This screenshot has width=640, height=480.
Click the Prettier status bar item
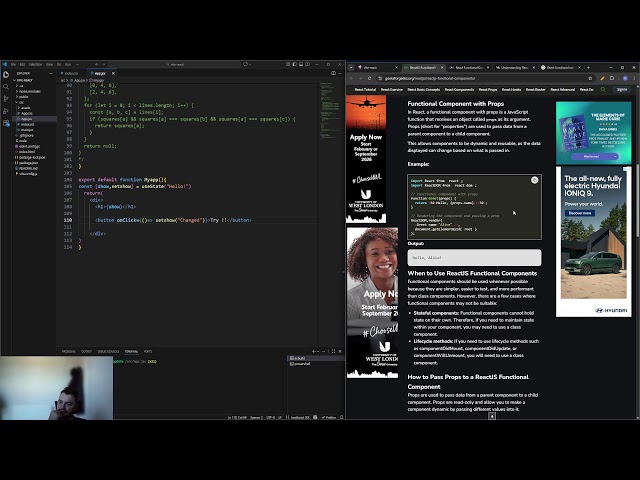coord(329,417)
